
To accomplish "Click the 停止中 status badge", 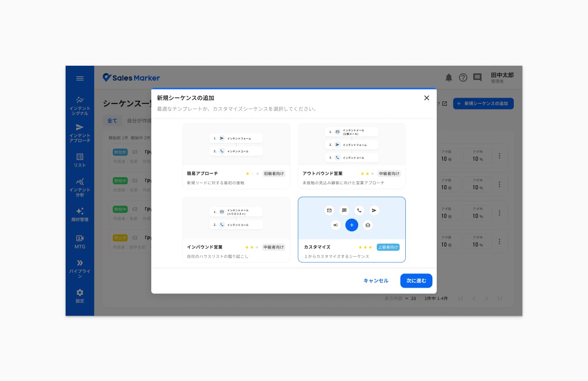I will 120,238.
